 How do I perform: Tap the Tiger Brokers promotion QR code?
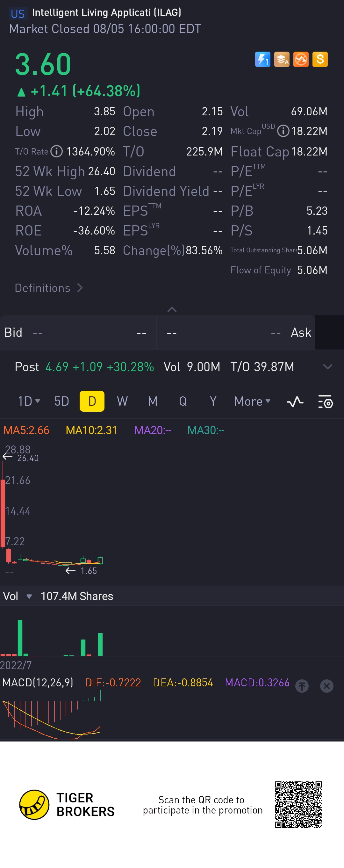[x=298, y=805]
